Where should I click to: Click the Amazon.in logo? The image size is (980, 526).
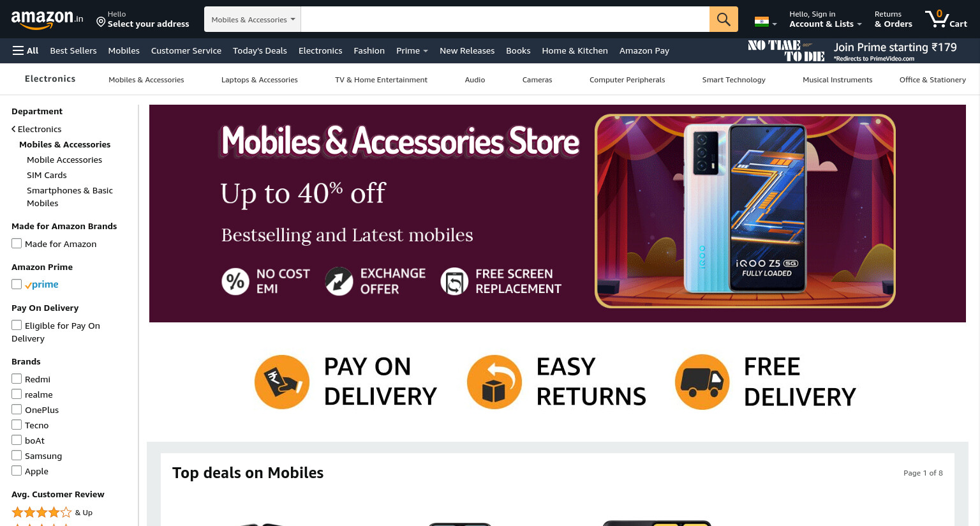click(x=47, y=19)
